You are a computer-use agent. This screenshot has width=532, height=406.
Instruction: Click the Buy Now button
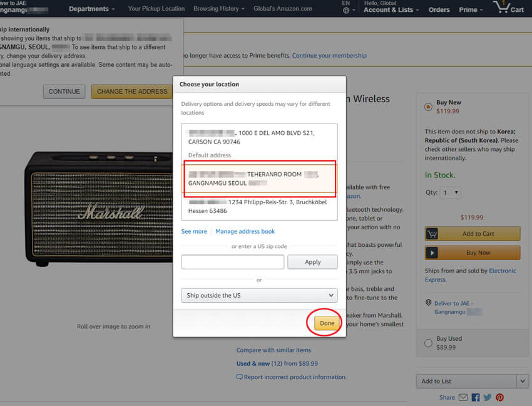point(473,252)
